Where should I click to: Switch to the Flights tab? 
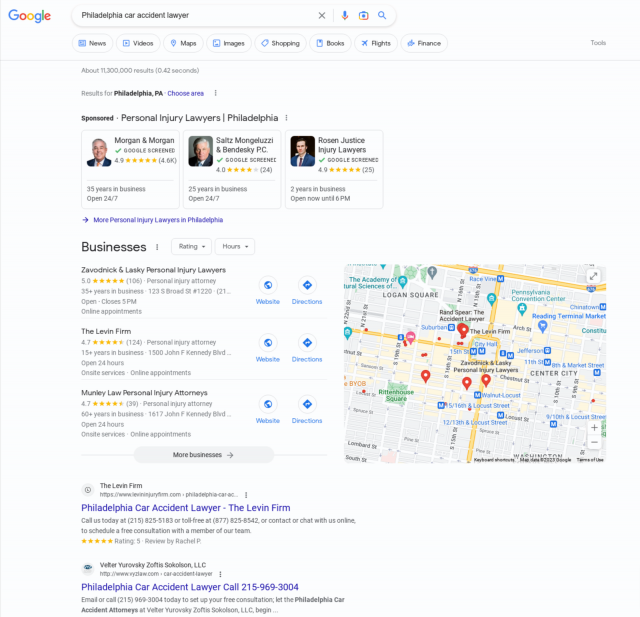376,43
